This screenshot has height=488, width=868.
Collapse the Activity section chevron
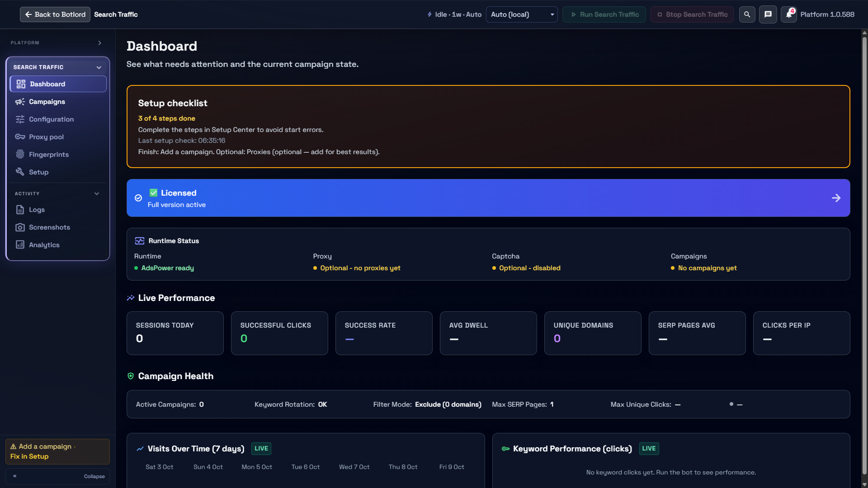(x=97, y=194)
